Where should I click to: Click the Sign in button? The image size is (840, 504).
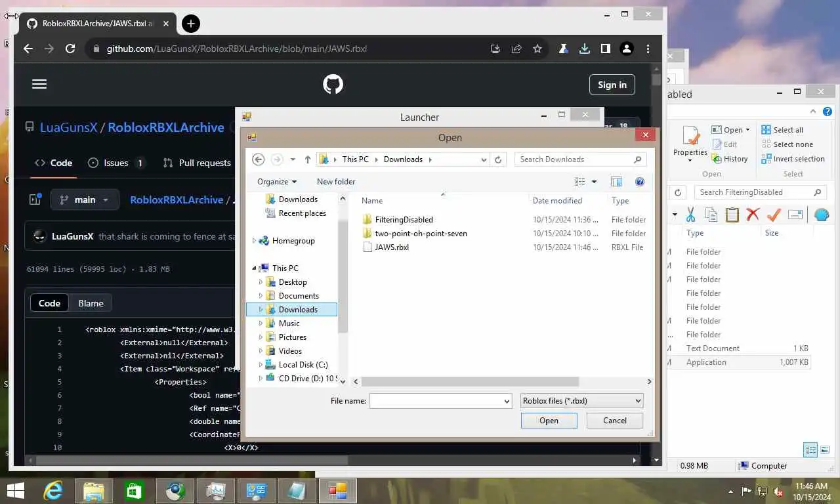tap(612, 85)
